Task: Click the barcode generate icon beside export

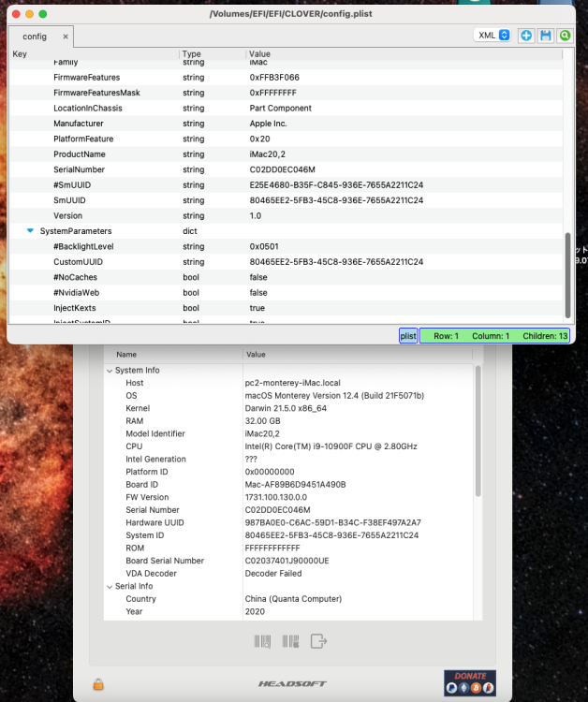Action: [290, 641]
